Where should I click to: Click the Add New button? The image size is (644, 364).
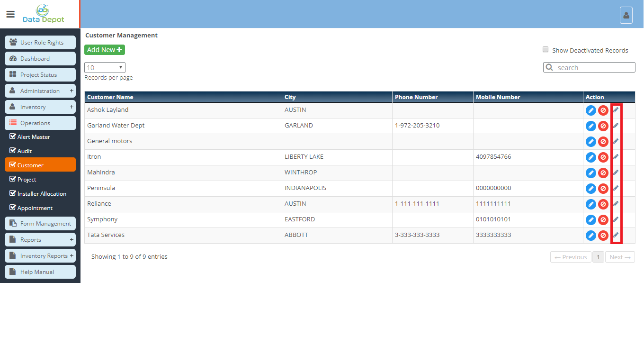[x=104, y=50]
